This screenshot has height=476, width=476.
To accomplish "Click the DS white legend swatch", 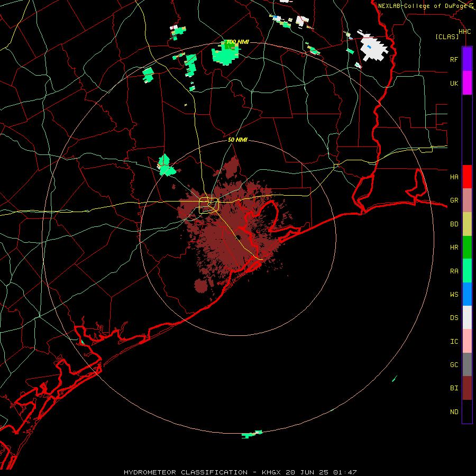I will click(x=467, y=317).
